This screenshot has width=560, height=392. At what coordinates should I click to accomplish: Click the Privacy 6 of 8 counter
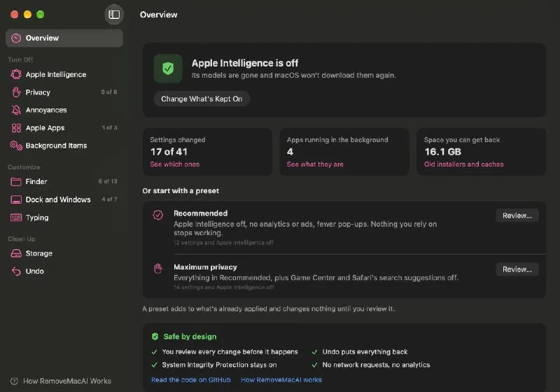(x=109, y=92)
